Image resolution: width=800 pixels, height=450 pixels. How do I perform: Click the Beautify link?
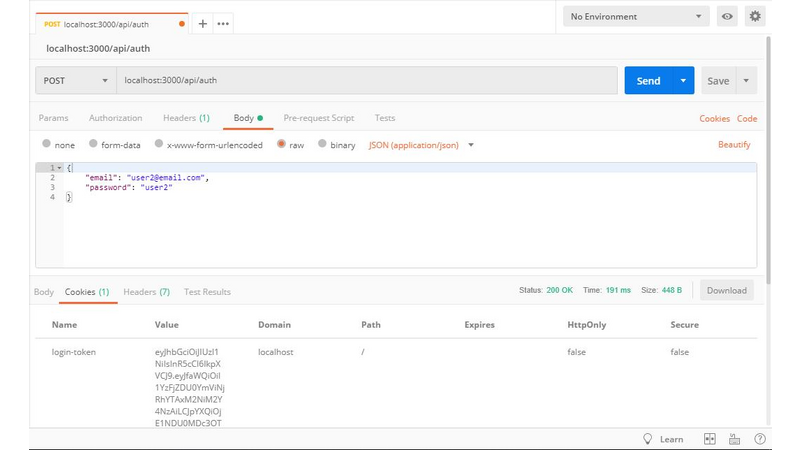tap(734, 144)
